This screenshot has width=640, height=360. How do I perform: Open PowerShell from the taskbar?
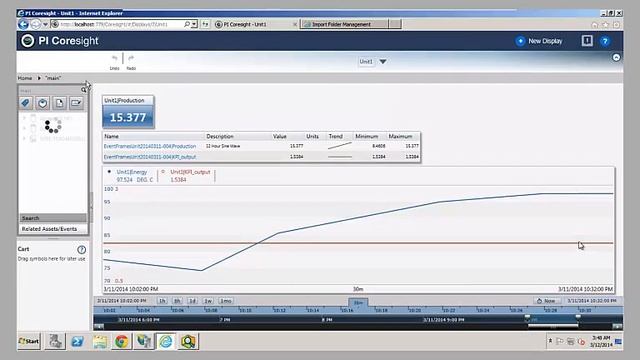[77, 341]
